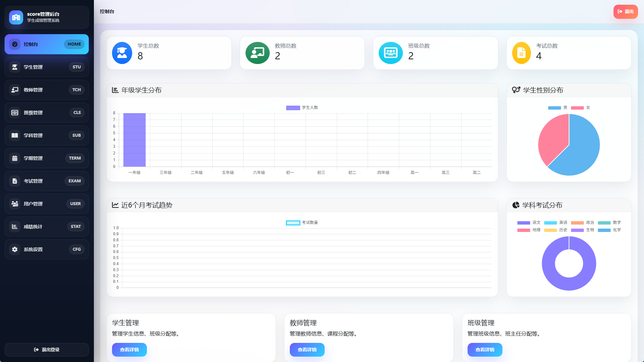
Task: Click the blue total students card icon
Action: click(122, 53)
